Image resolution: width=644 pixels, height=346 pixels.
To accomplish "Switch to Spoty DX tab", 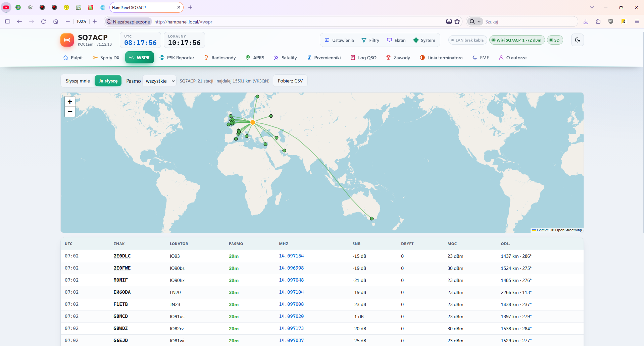I will tap(106, 58).
